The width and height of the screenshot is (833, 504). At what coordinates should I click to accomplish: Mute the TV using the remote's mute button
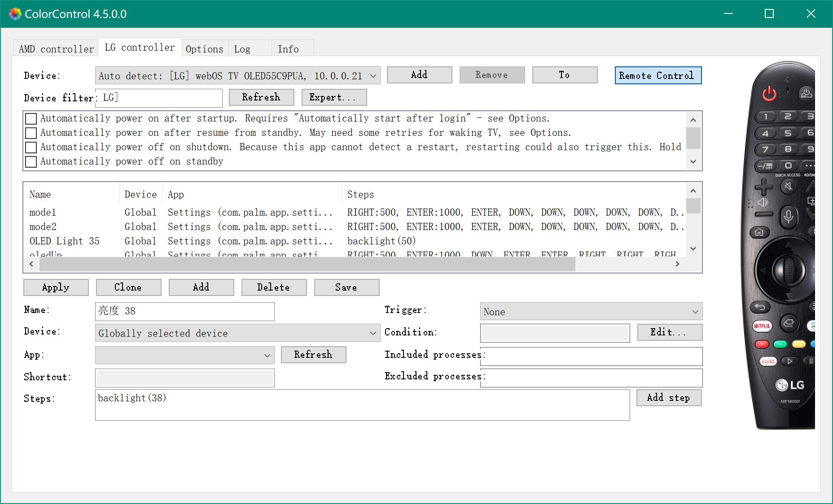point(789,186)
